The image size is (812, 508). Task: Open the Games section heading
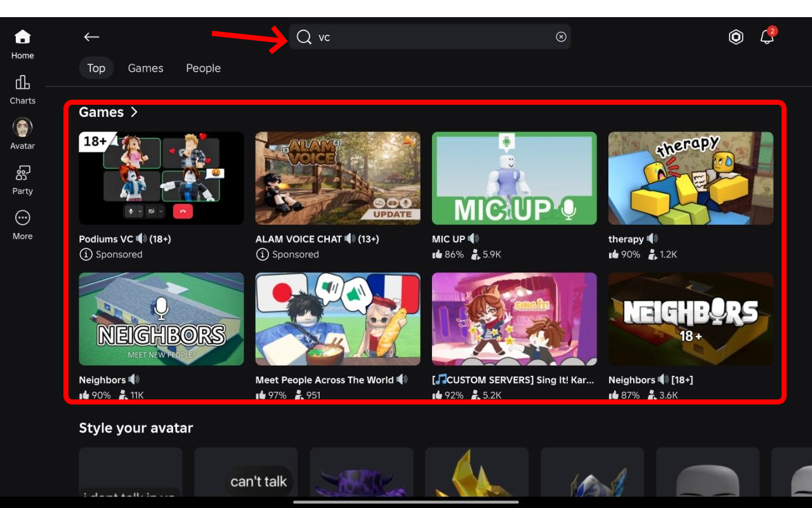coord(101,112)
